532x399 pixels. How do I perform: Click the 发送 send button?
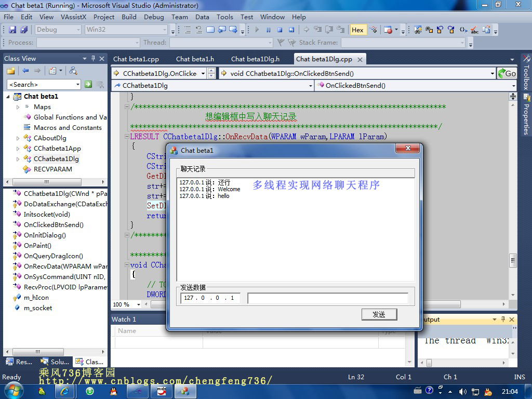(x=379, y=314)
